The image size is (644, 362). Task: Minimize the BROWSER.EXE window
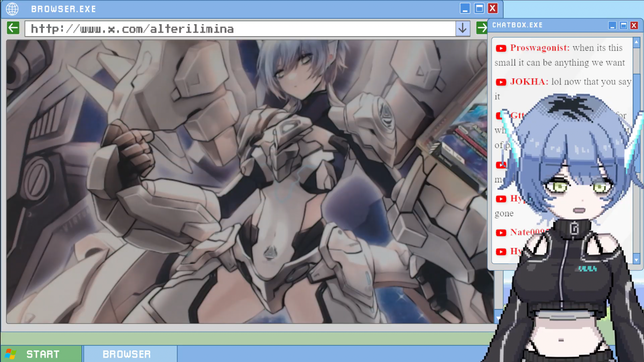pyautogui.click(x=465, y=8)
